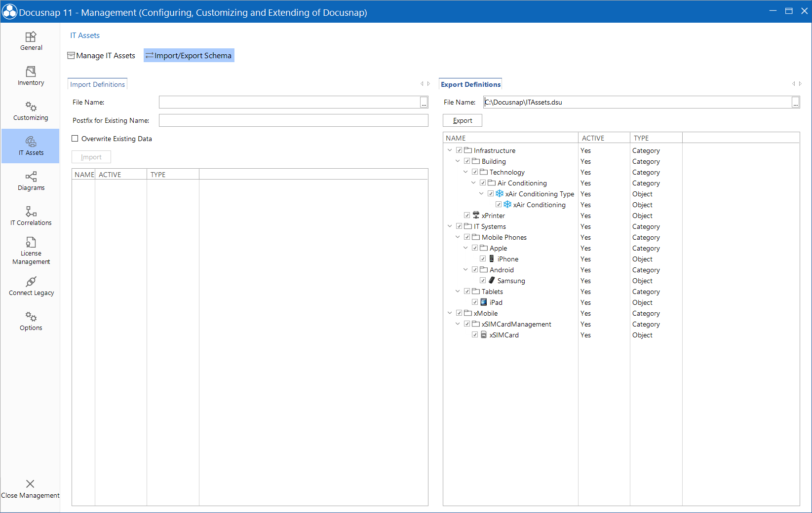Open IT Correlations from the sidebar
Viewport: 812px width, 513px height.
click(x=31, y=216)
